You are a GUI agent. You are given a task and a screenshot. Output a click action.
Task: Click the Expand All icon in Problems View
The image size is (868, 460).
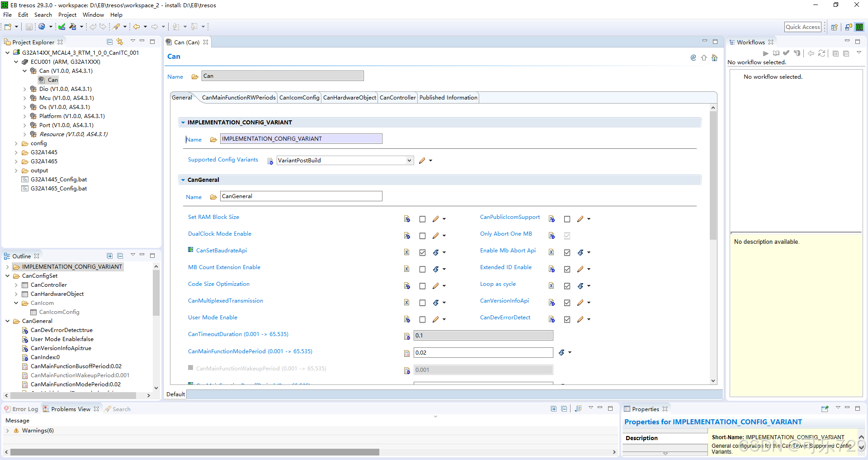(553, 408)
